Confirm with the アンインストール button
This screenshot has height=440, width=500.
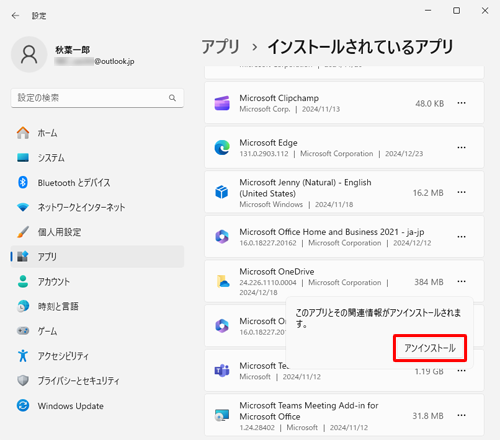point(430,348)
